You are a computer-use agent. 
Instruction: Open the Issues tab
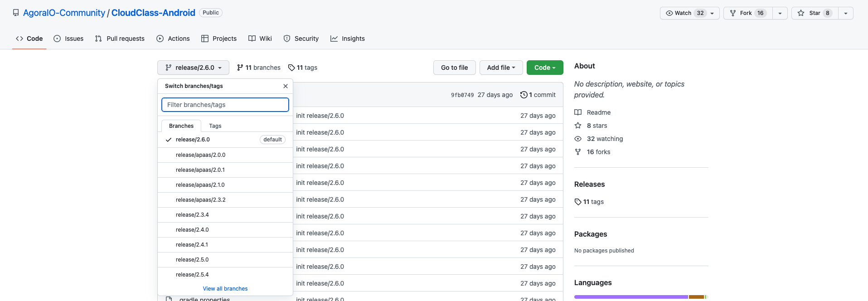[x=68, y=39]
